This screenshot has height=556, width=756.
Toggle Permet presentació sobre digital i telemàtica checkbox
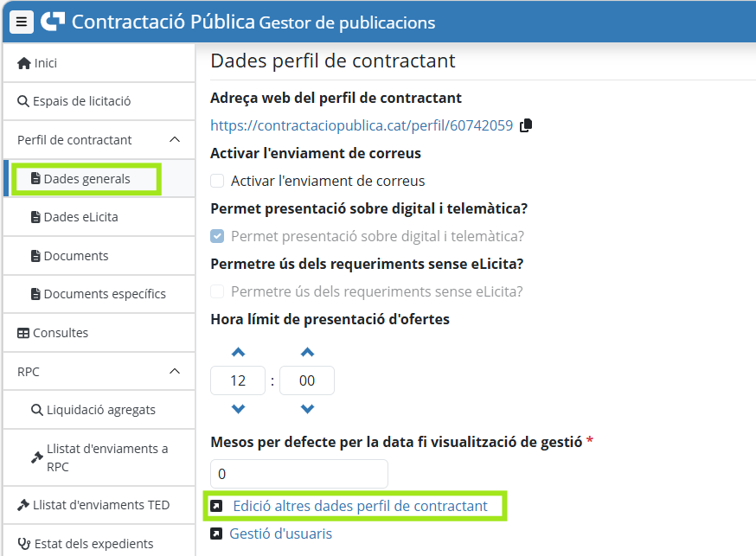click(217, 237)
